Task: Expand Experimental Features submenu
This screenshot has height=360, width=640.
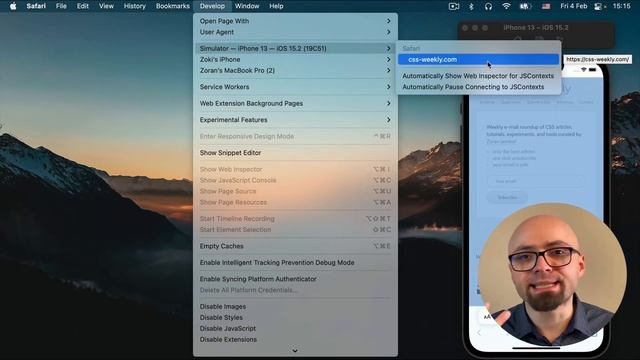Action: 295,120
